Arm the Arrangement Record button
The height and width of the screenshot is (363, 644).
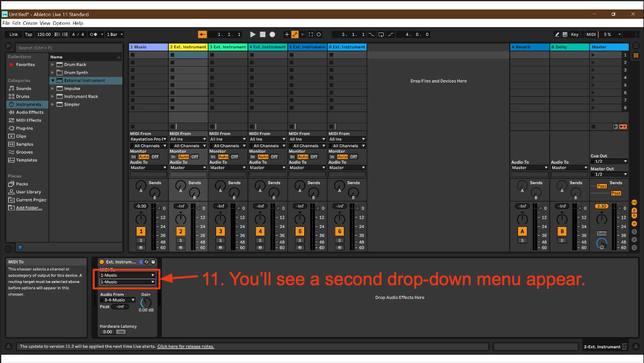point(273,35)
